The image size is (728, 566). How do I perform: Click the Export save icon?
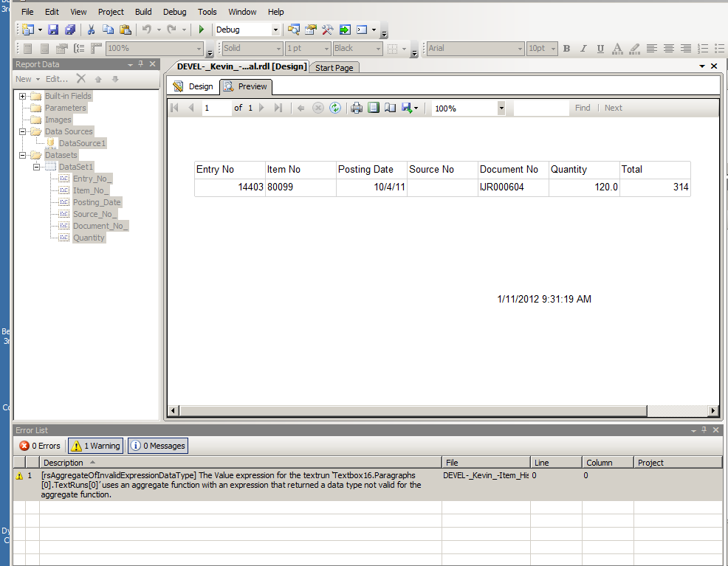(408, 108)
